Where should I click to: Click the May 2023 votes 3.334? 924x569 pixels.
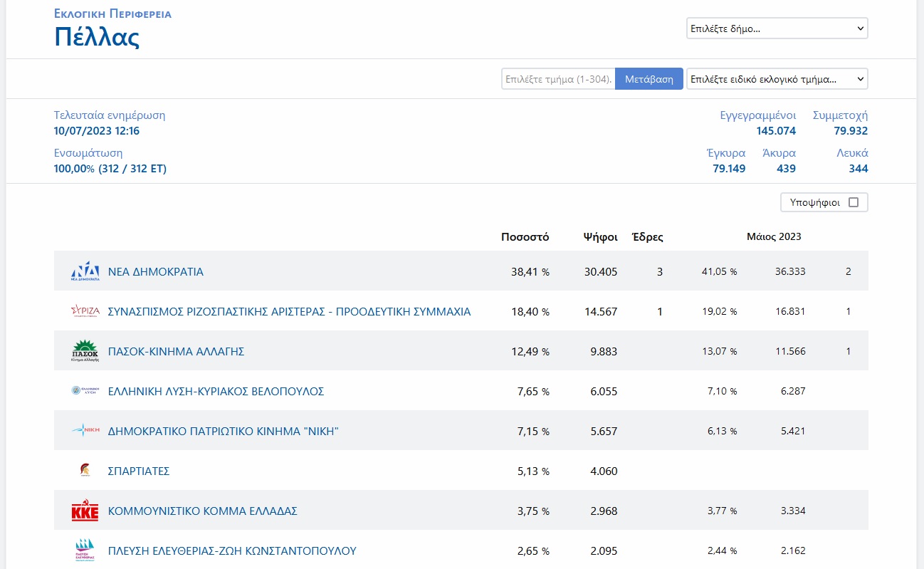click(x=793, y=511)
